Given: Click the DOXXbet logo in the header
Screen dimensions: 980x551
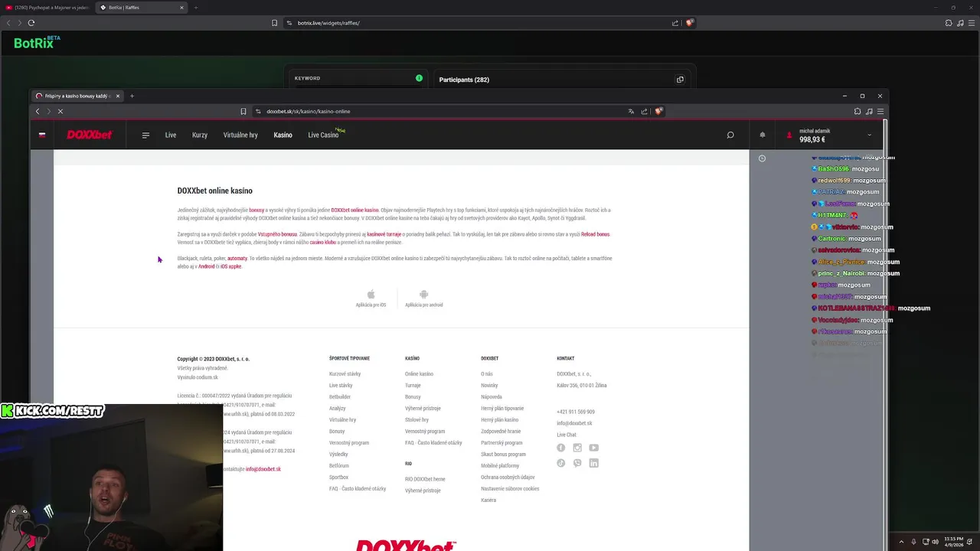Looking at the screenshot, I should click(x=89, y=135).
